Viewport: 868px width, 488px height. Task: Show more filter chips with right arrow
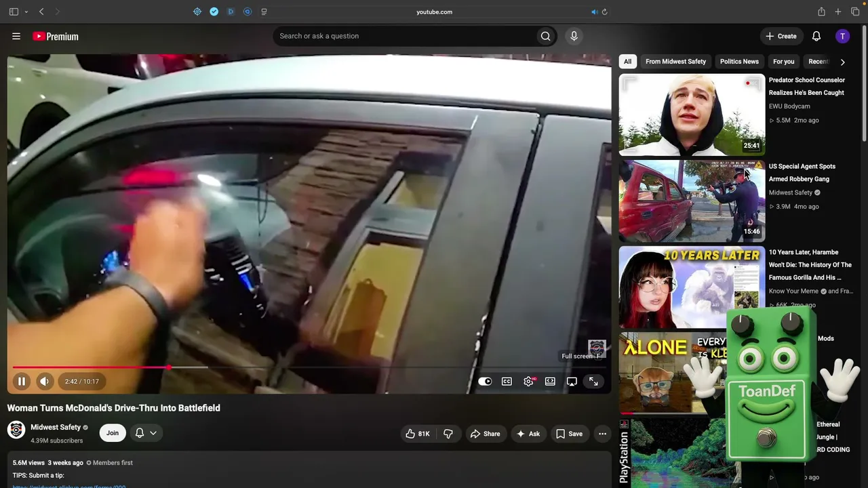[842, 62]
